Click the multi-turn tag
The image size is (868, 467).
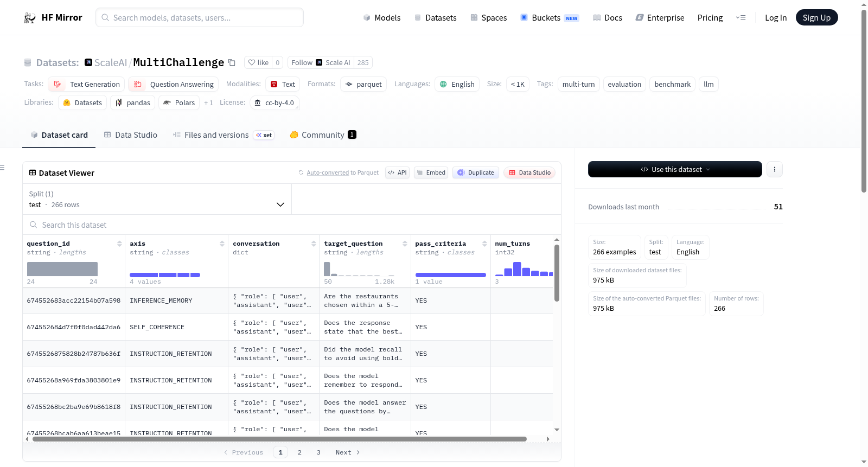point(579,85)
